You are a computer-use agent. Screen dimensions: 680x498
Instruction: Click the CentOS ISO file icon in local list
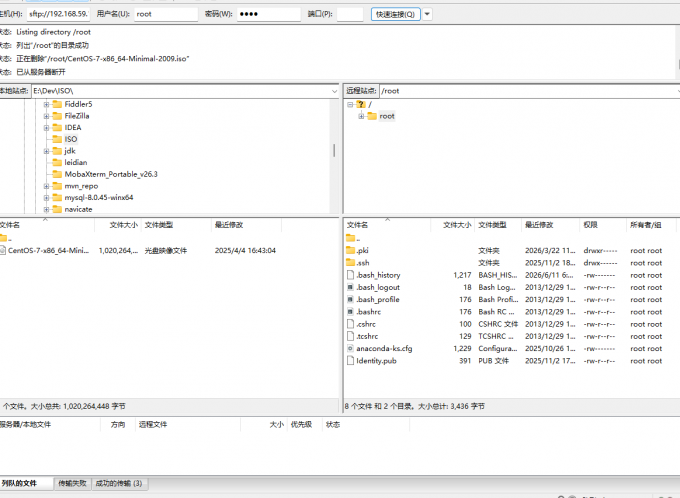pyautogui.click(x=3, y=250)
